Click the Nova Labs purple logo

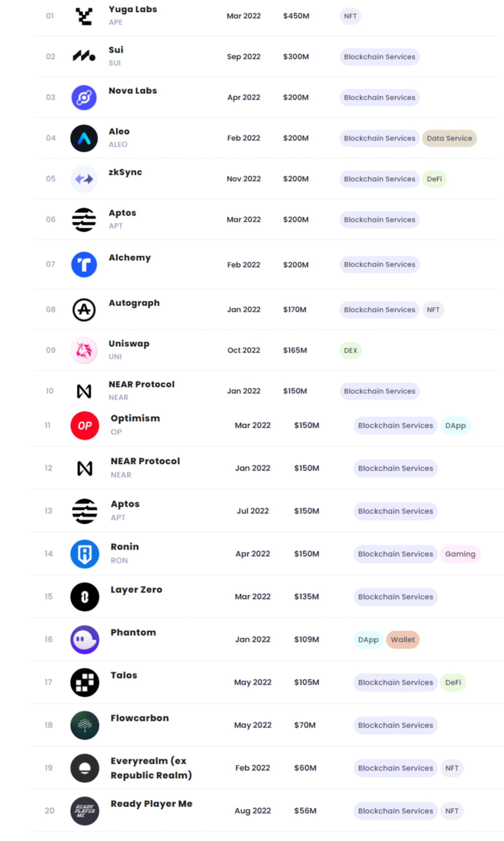(x=84, y=97)
